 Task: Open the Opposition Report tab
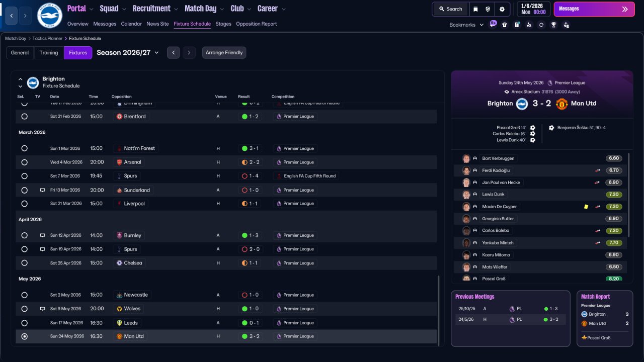256,24
